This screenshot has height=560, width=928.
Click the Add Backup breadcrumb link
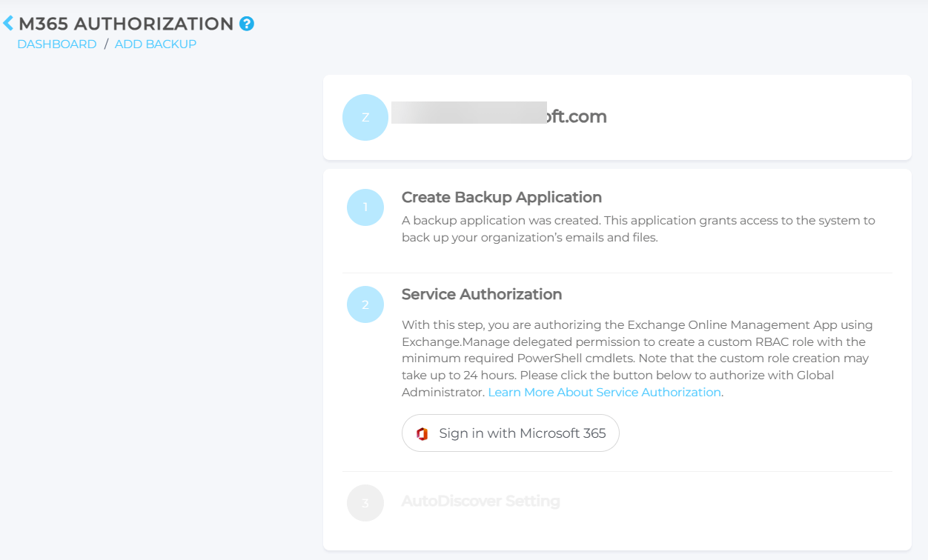155,44
